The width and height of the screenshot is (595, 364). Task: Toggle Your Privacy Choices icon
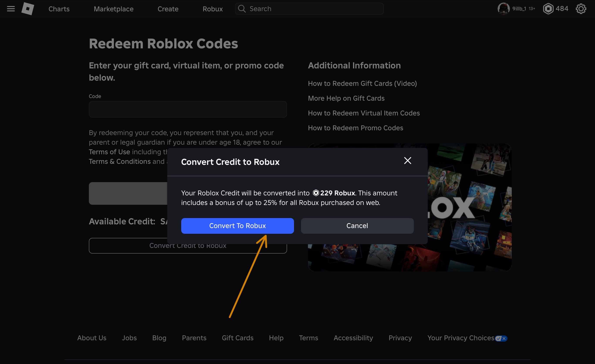[501, 338]
